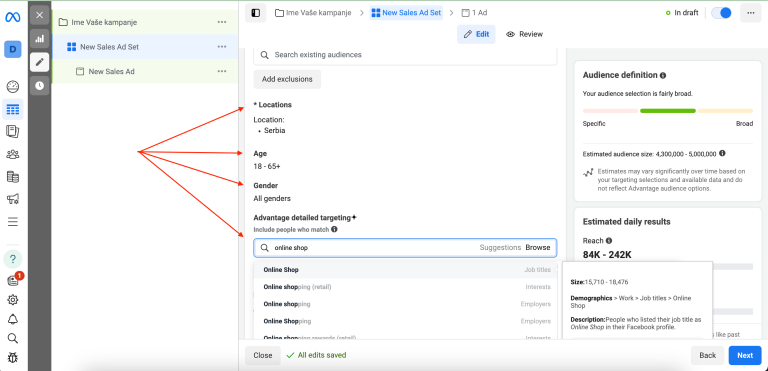Click the All edits saved status
768x371 pixels.
[x=316, y=355]
